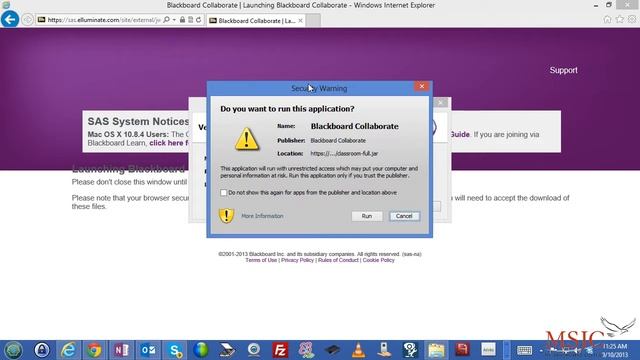This screenshot has height=360, width=640.
Task: Open the More Information link in the dialog
Action: pyautogui.click(x=262, y=216)
